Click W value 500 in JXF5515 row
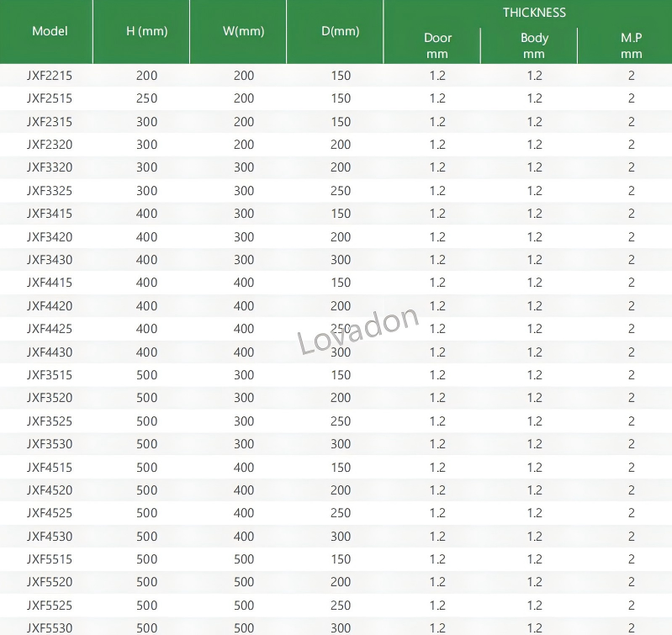This screenshot has width=672, height=635. click(244, 559)
